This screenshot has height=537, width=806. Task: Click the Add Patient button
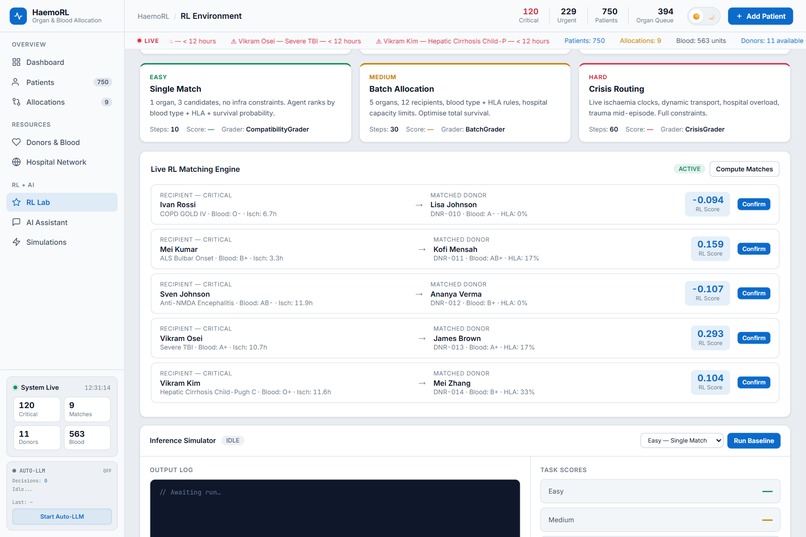pos(760,16)
